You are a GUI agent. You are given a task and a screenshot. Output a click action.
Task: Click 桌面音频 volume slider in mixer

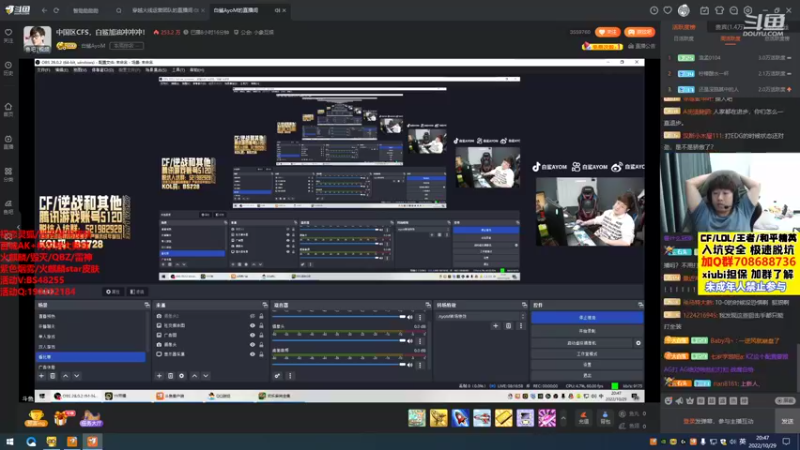coord(339,365)
